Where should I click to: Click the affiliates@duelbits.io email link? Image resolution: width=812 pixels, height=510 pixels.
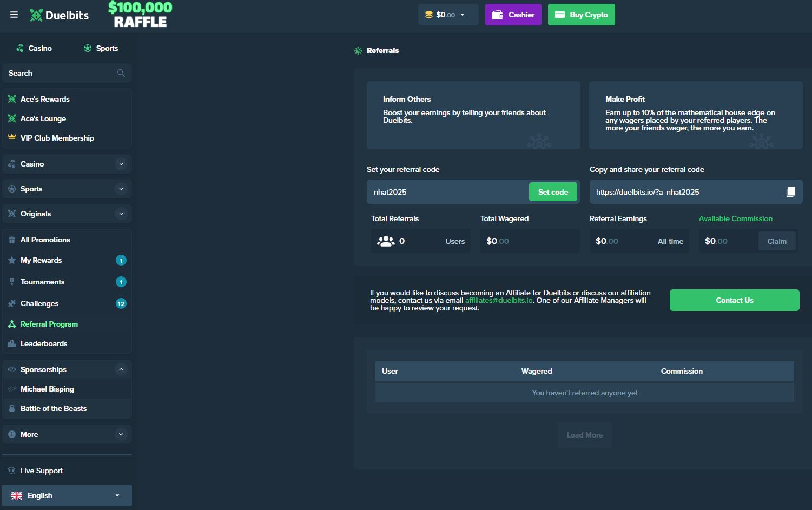tap(498, 300)
